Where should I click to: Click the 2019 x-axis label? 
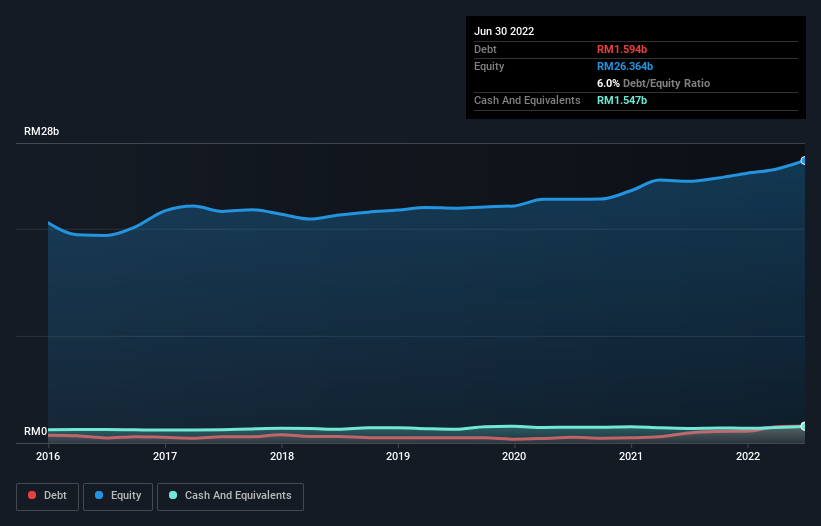click(x=398, y=456)
